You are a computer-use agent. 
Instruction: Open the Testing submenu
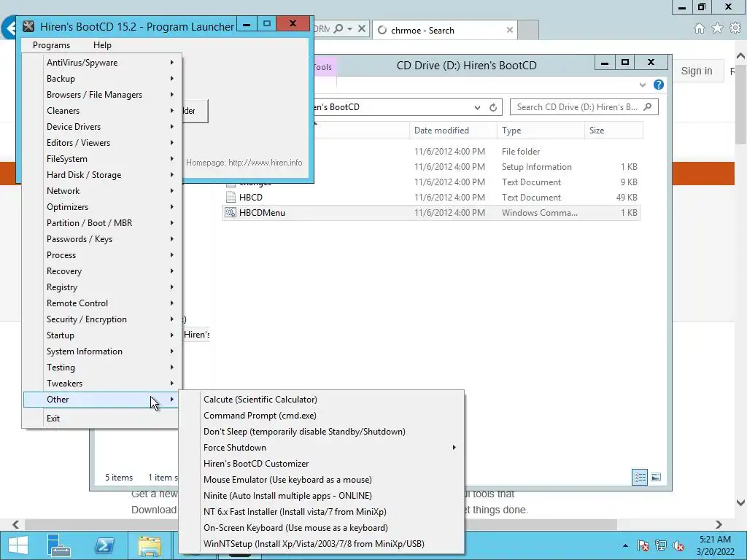101,367
